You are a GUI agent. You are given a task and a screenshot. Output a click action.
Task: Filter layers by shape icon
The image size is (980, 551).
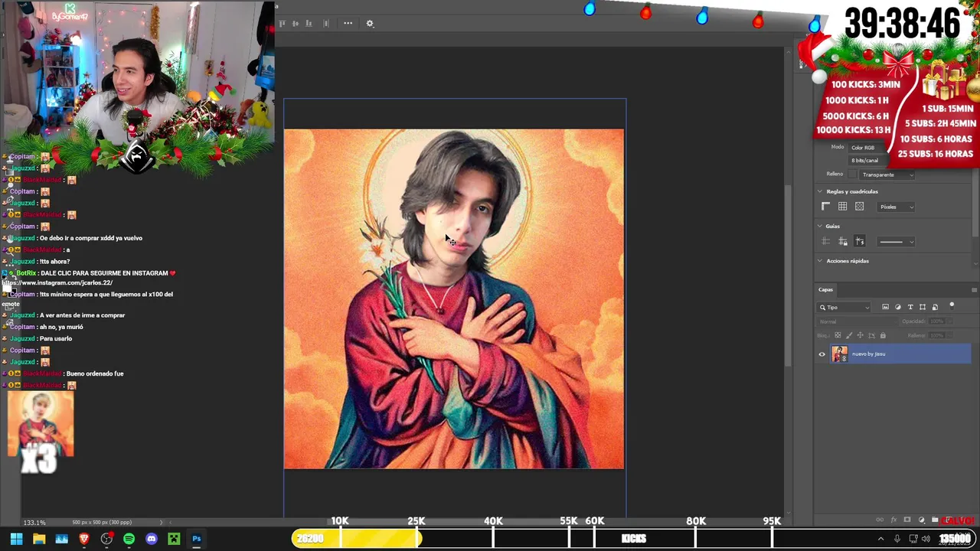pos(923,307)
